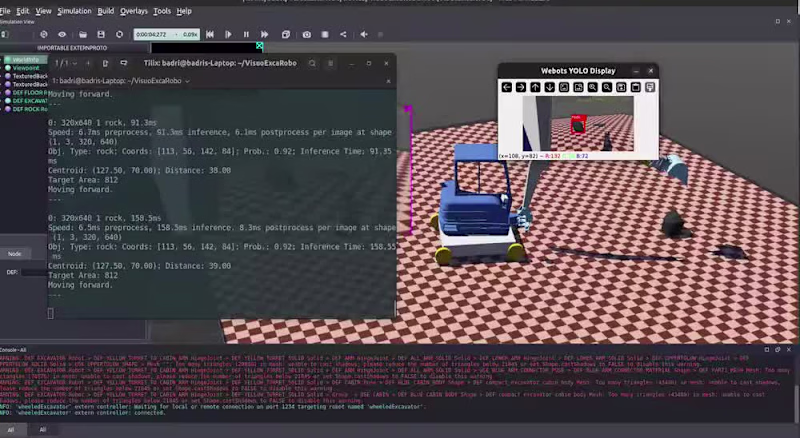This screenshot has width=800, height=438.
Task: Select WorldInfo node in scene tree
Action: coord(26,60)
